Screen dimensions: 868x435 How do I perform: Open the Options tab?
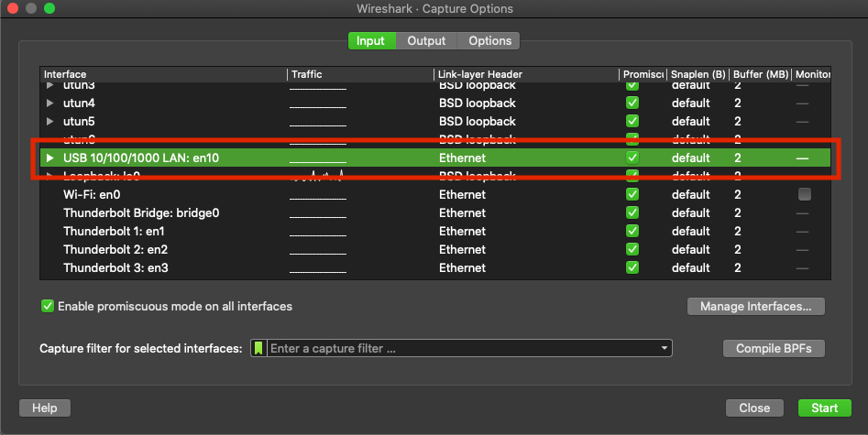pos(489,41)
